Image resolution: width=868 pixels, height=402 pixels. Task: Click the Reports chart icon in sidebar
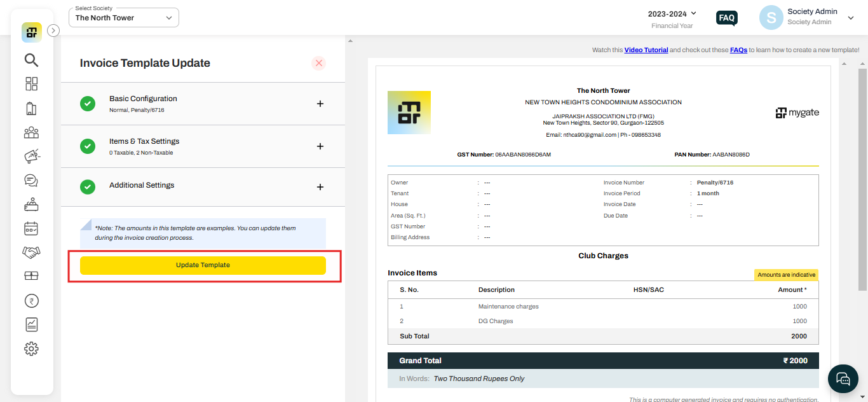(31, 324)
